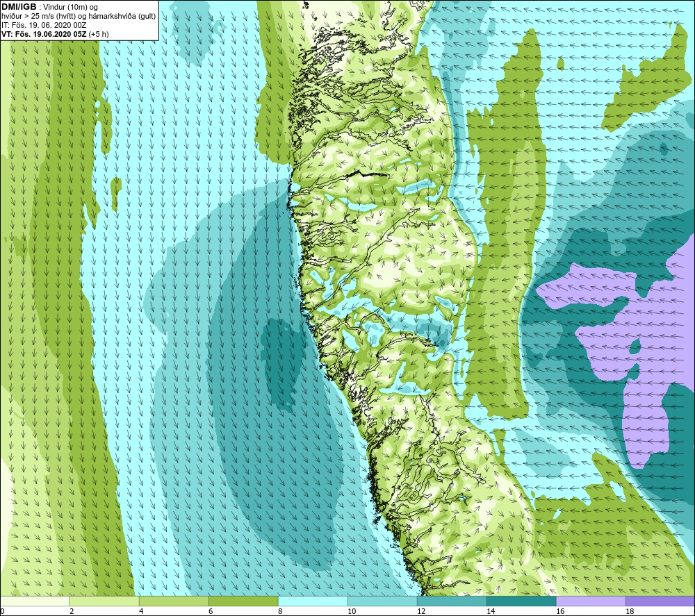Click the 2–4 m/s light green legend swatch

click(104, 601)
